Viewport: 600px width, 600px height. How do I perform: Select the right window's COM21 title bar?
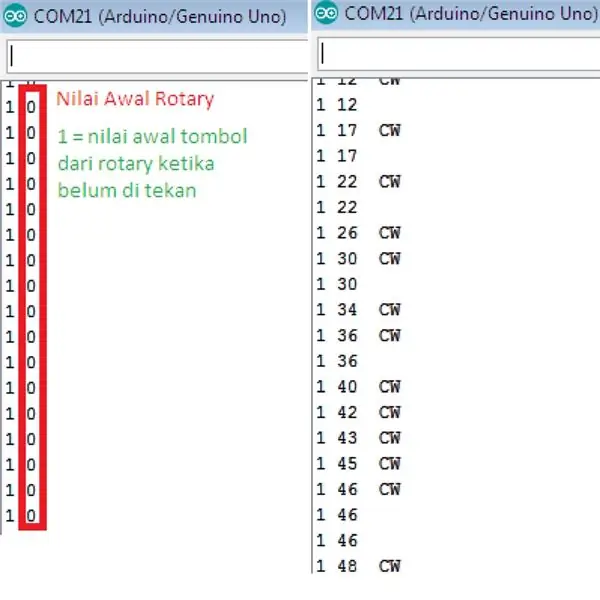(x=455, y=14)
